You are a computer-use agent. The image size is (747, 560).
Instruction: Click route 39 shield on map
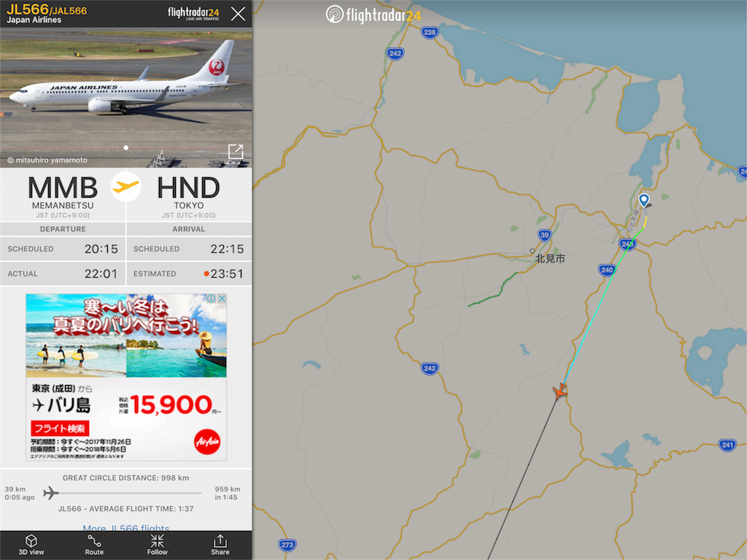[544, 236]
